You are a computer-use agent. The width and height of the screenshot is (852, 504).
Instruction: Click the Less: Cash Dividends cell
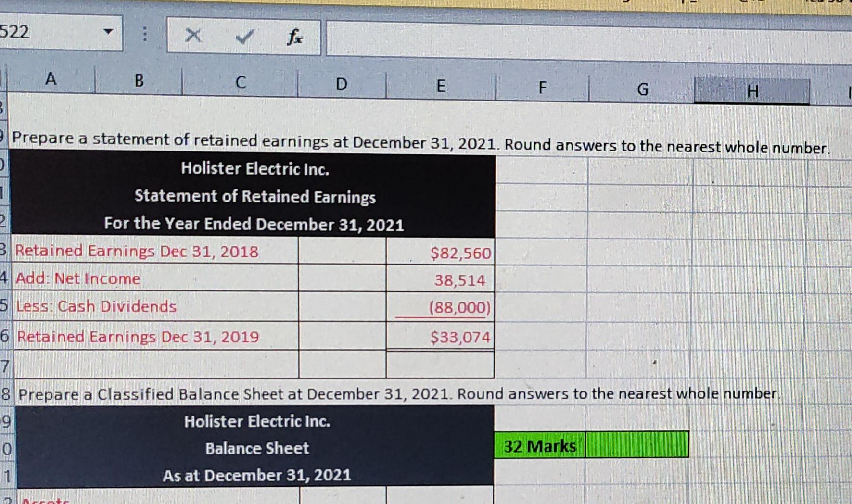point(144,307)
